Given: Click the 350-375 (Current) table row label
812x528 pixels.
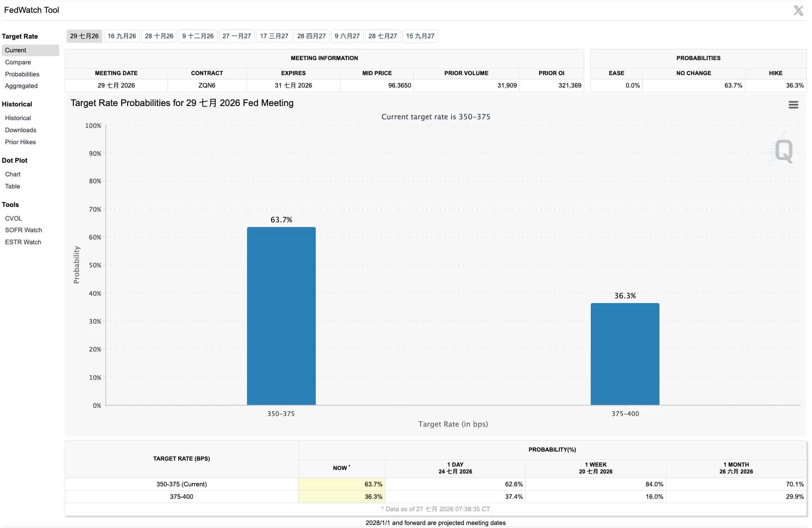Looking at the screenshot, I should tap(181, 484).
